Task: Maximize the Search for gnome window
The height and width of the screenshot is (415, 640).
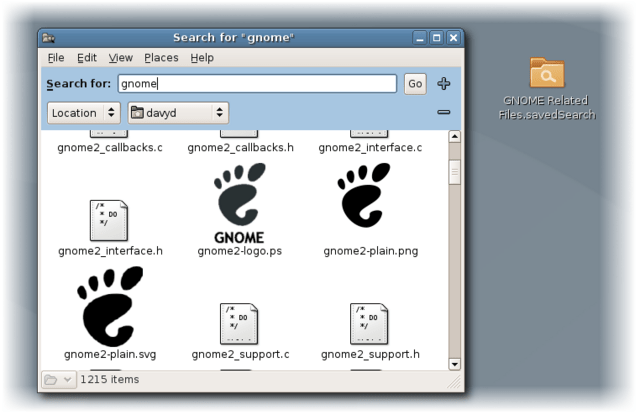Action: pos(436,38)
